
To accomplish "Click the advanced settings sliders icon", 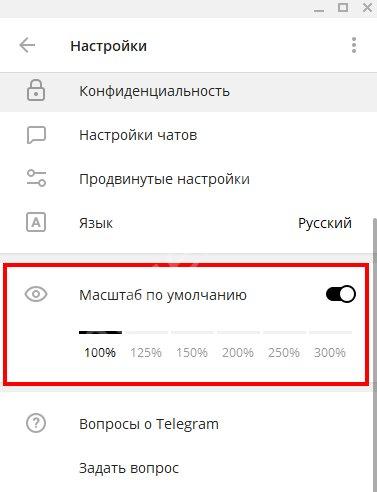I will click(36, 178).
